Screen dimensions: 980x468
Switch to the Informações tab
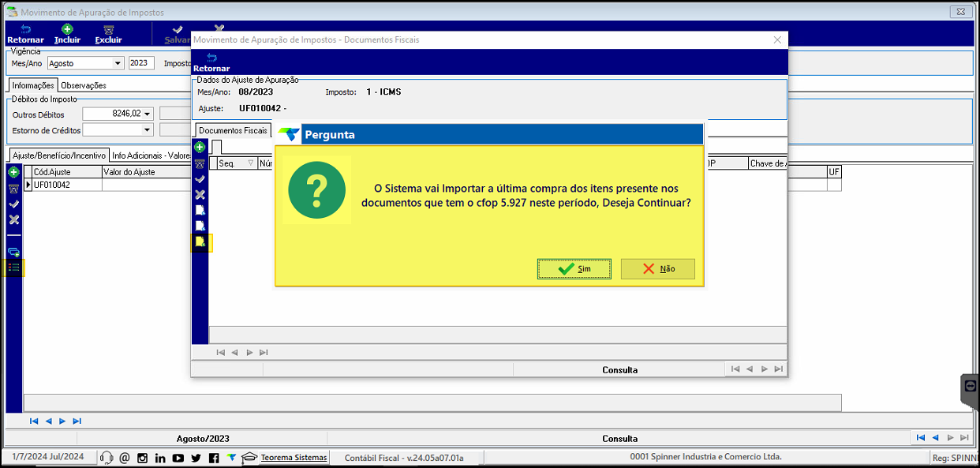coord(33,85)
